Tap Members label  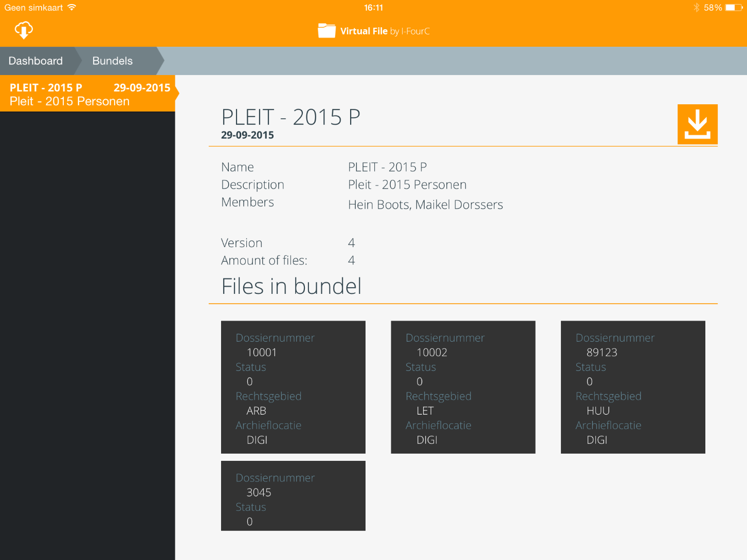pos(247,202)
